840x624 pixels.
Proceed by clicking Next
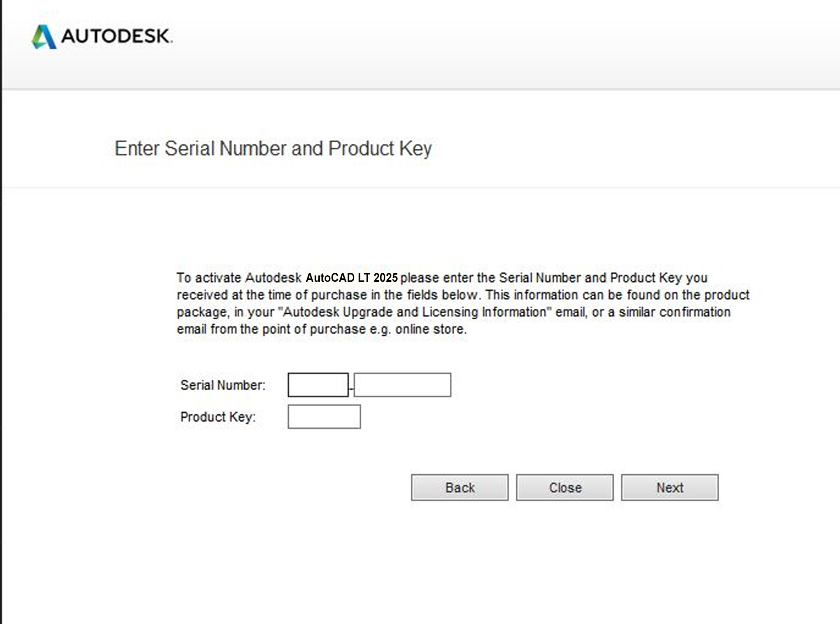tap(670, 487)
